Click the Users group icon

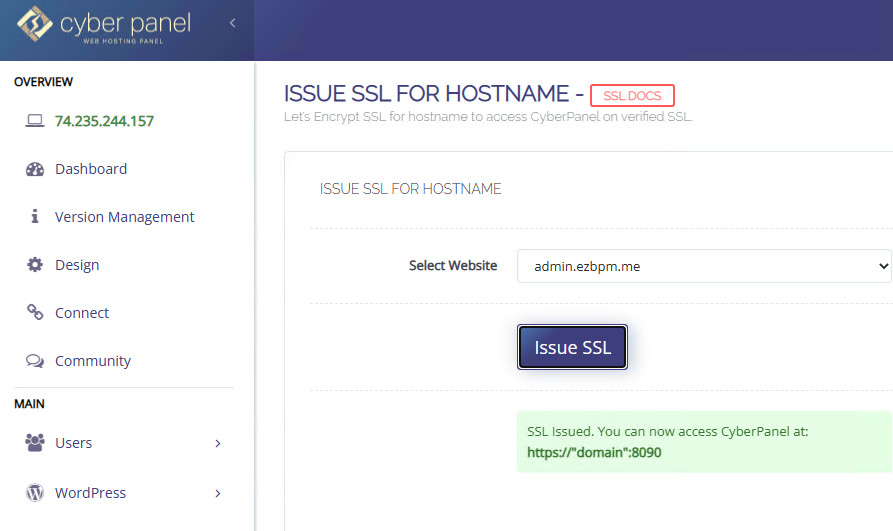pos(35,443)
